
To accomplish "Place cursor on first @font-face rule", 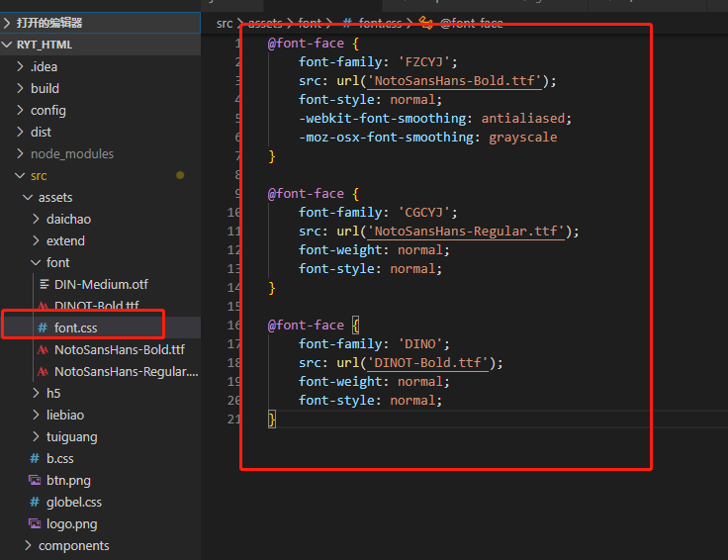I will [306, 44].
